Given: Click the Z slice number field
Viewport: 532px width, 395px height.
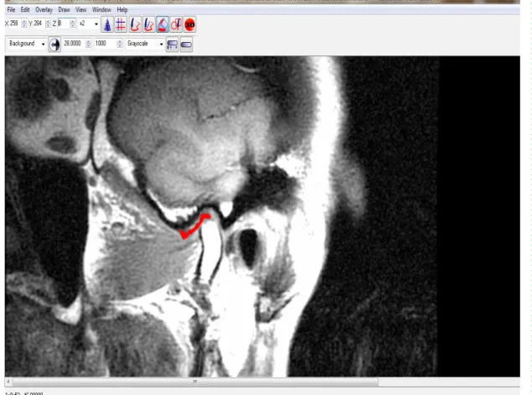Looking at the screenshot, I should point(63,23).
